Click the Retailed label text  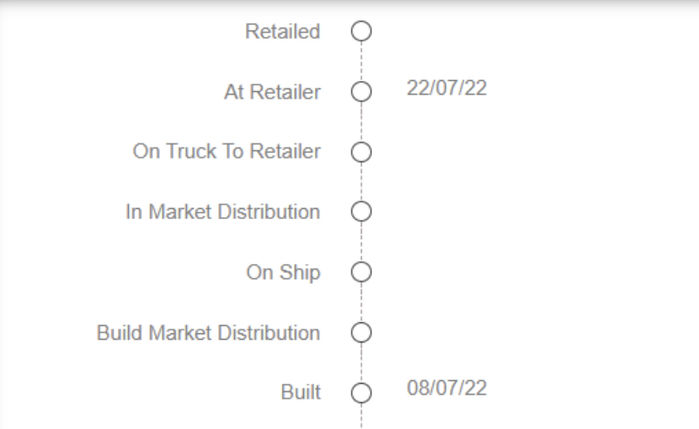[x=283, y=32]
